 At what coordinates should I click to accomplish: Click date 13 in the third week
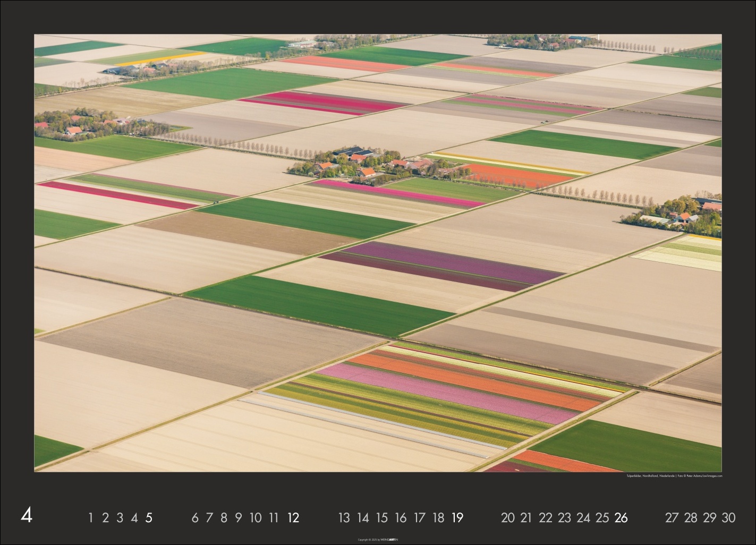click(344, 517)
